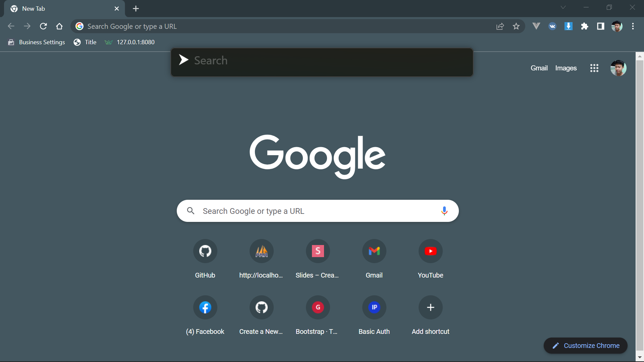Click the blue download extension icon
This screenshot has height=362, width=644.
(x=569, y=26)
